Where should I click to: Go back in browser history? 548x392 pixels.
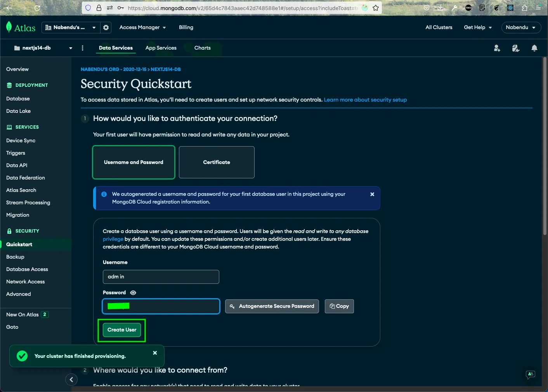[x=9, y=8]
